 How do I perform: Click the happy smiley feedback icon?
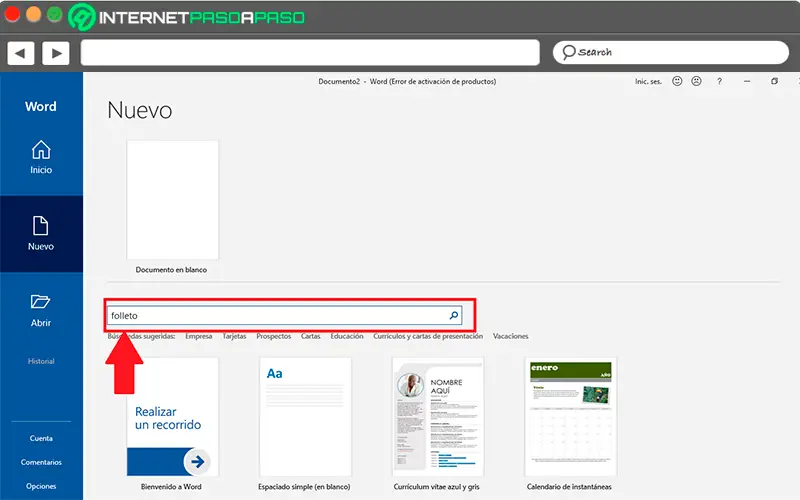677,81
